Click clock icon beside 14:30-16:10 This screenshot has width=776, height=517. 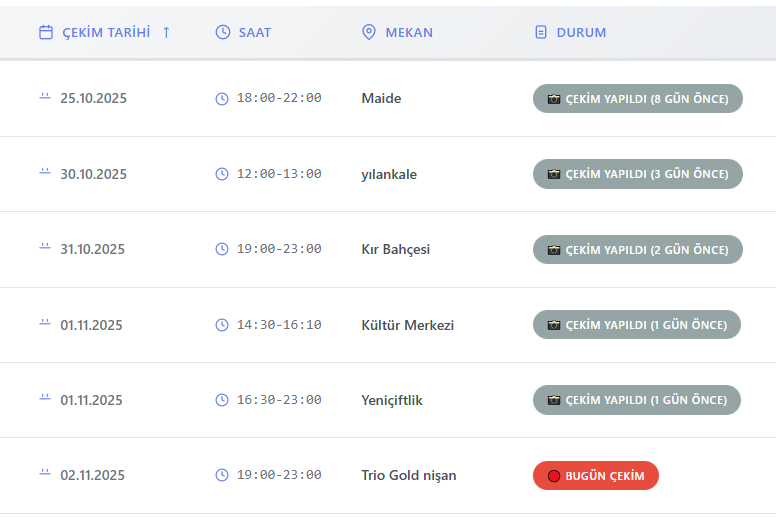[x=222, y=325]
